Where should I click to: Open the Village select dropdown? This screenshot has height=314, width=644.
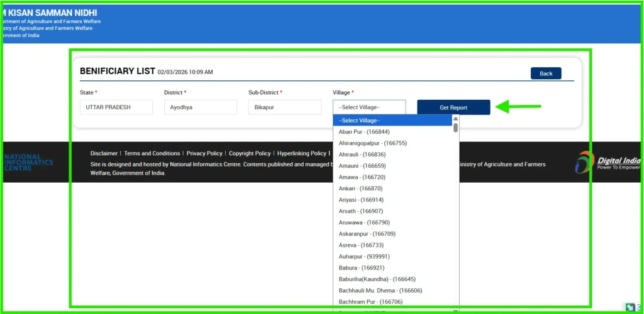(369, 107)
